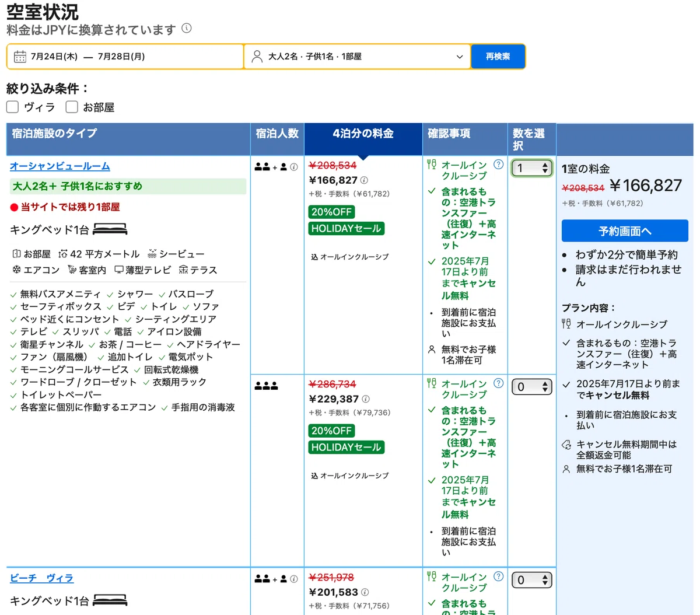Open quantity selector showing 1 for first rate
This screenshot has width=700, height=615.
click(x=531, y=168)
